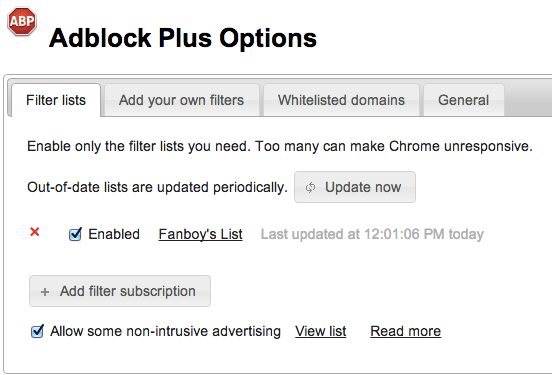Click the Adblock Plus Options heading

(x=183, y=38)
